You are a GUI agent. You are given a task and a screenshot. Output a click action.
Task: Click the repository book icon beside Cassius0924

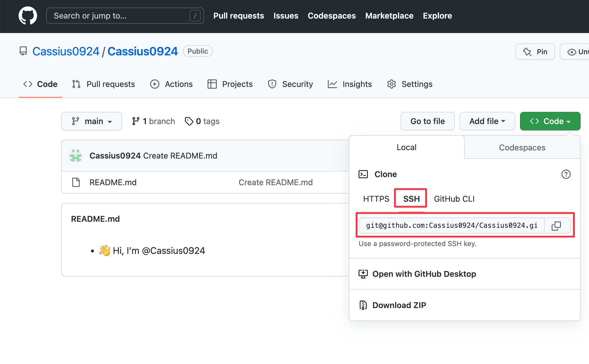[23, 51]
